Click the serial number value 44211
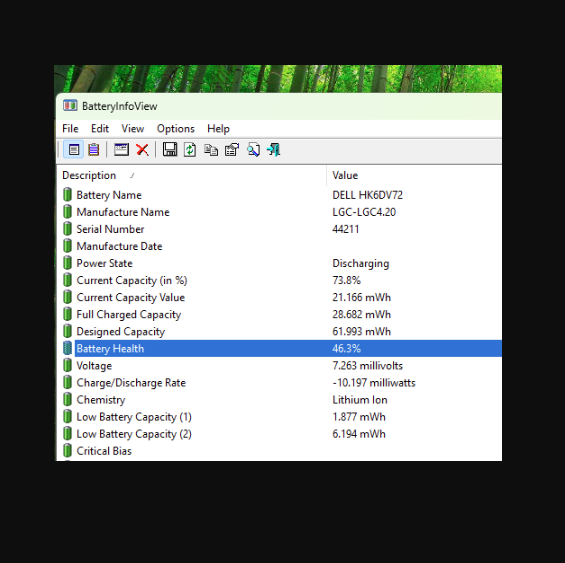This screenshot has width=565, height=563. [x=346, y=229]
